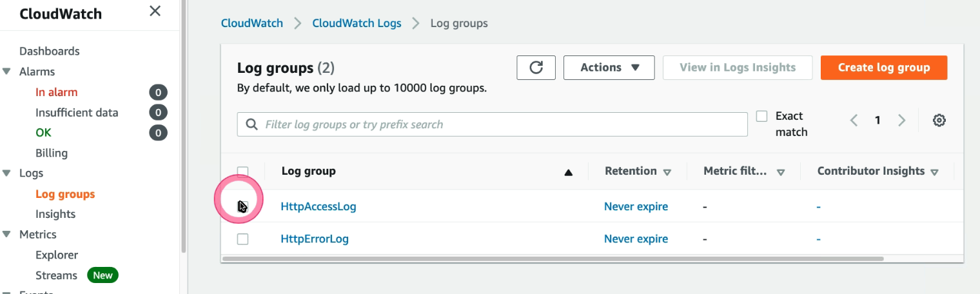Click the New badge beside Streams
Viewport: 980px width, 294px height.
click(103, 275)
